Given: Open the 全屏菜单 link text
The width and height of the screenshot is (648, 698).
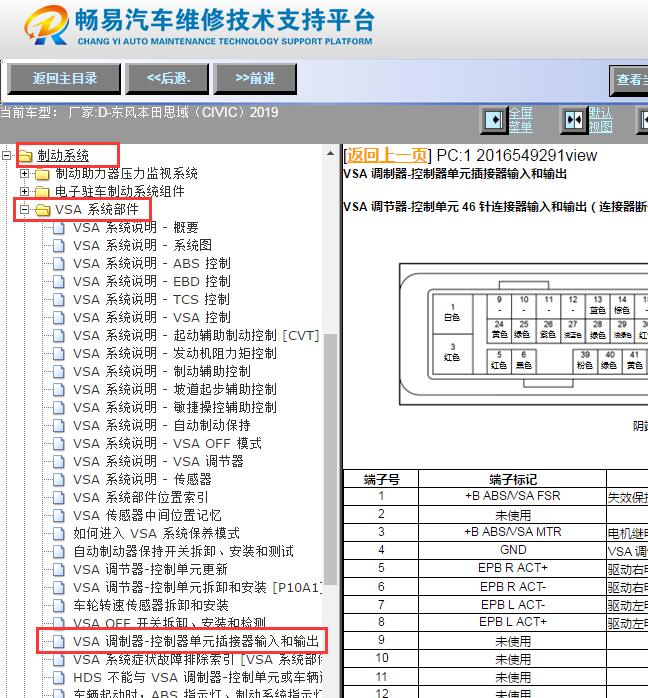Looking at the screenshot, I should (x=521, y=120).
